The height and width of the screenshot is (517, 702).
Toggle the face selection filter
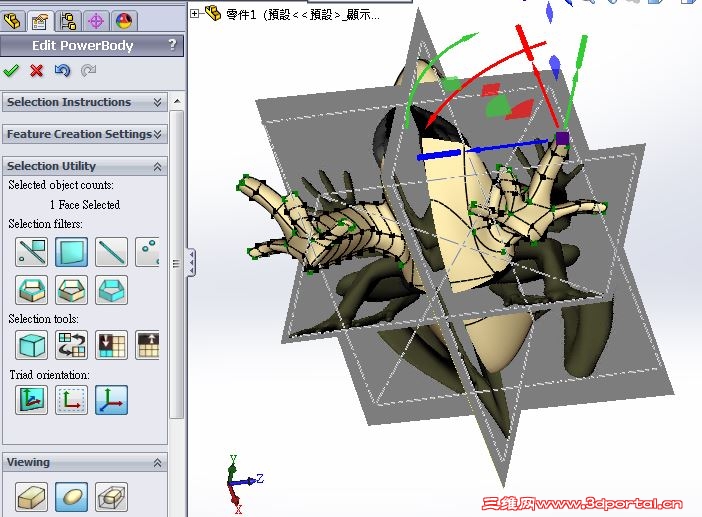(x=71, y=252)
